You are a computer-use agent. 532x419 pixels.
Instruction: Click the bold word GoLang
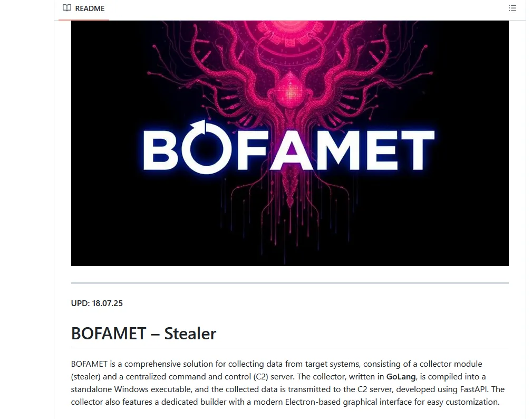[401, 377]
